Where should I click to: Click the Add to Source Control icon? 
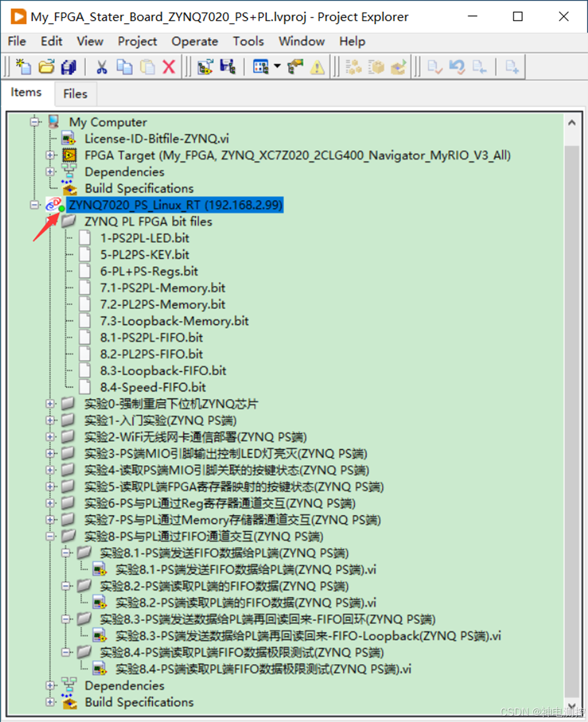[512, 67]
